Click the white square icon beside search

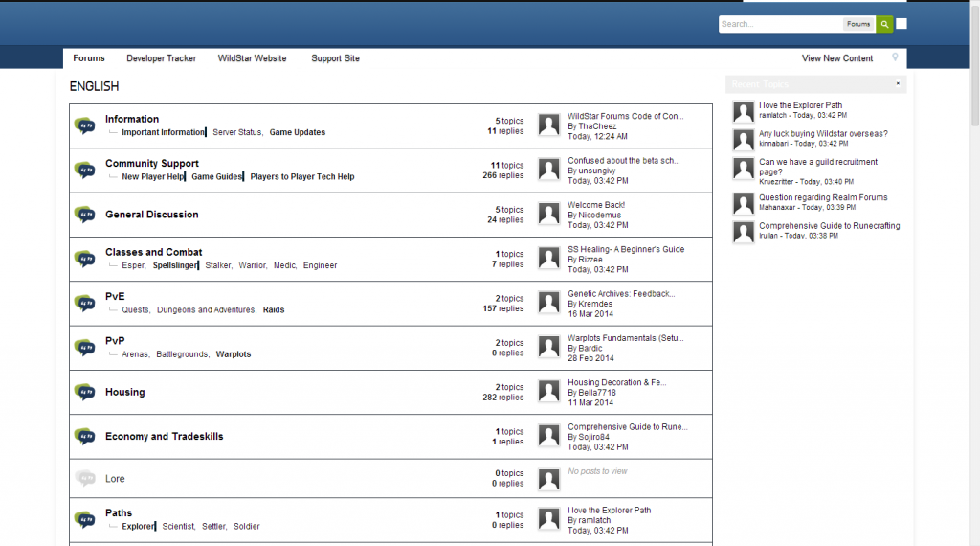coord(902,24)
